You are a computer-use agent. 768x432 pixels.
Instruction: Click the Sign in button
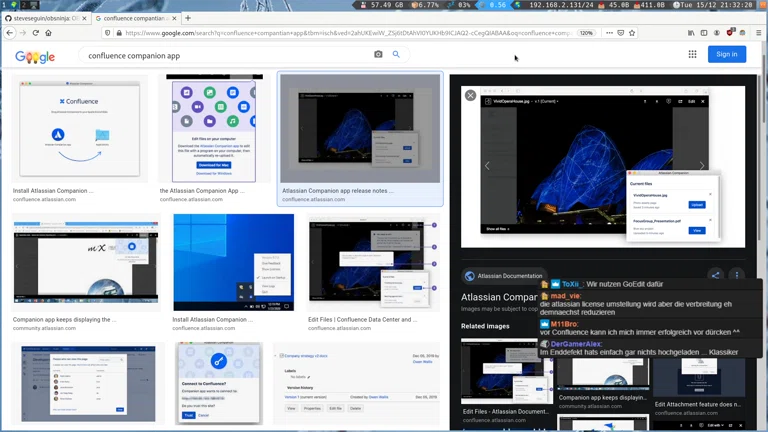click(x=726, y=54)
